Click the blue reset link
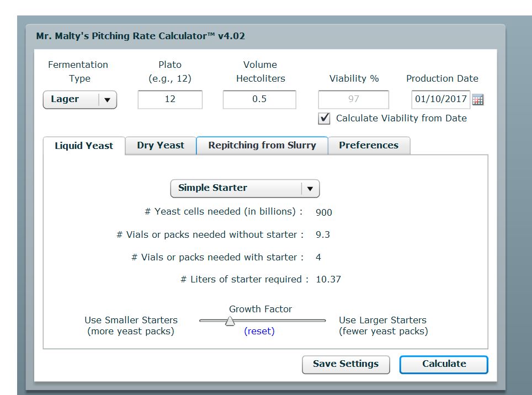The width and height of the screenshot is (532, 395). [x=259, y=332]
